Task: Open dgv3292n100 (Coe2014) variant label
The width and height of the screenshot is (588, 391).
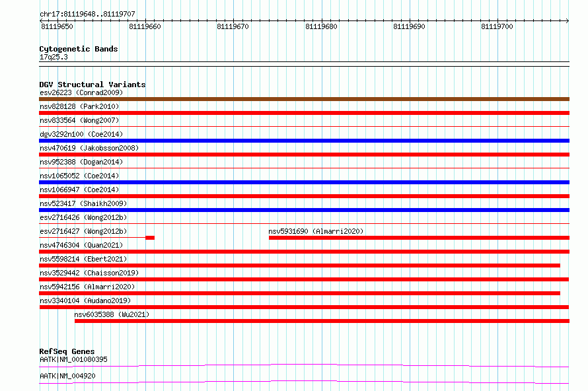Action: pos(81,134)
